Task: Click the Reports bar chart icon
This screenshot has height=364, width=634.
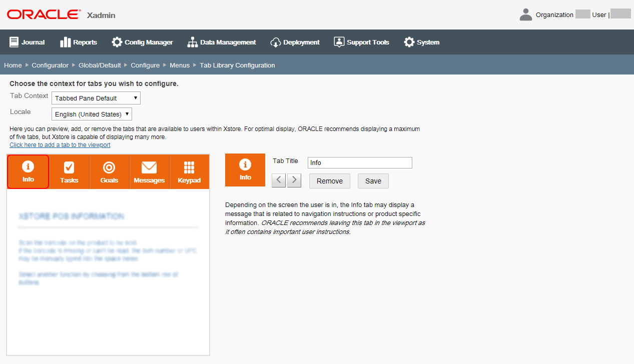Action: pyautogui.click(x=65, y=42)
